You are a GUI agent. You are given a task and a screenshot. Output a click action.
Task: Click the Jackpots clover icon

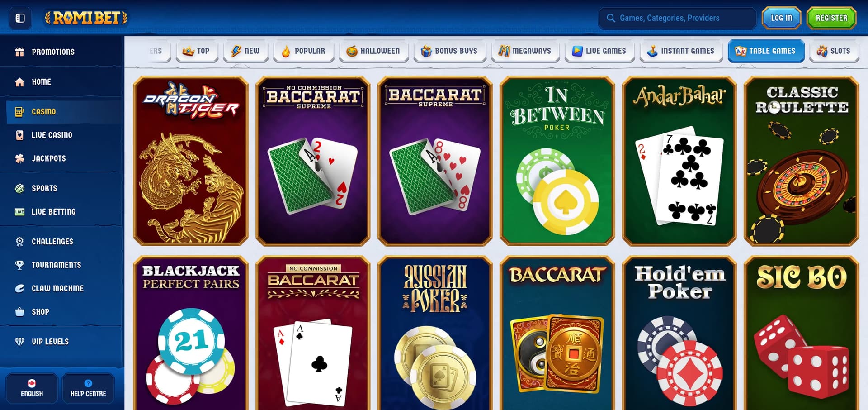click(x=19, y=158)
